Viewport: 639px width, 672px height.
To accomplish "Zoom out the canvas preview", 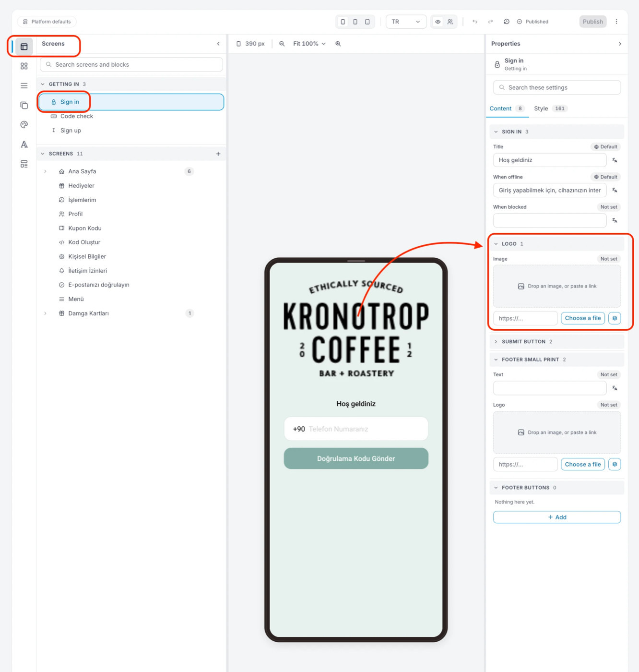I will pyautogui.click(x=282, y=44).
